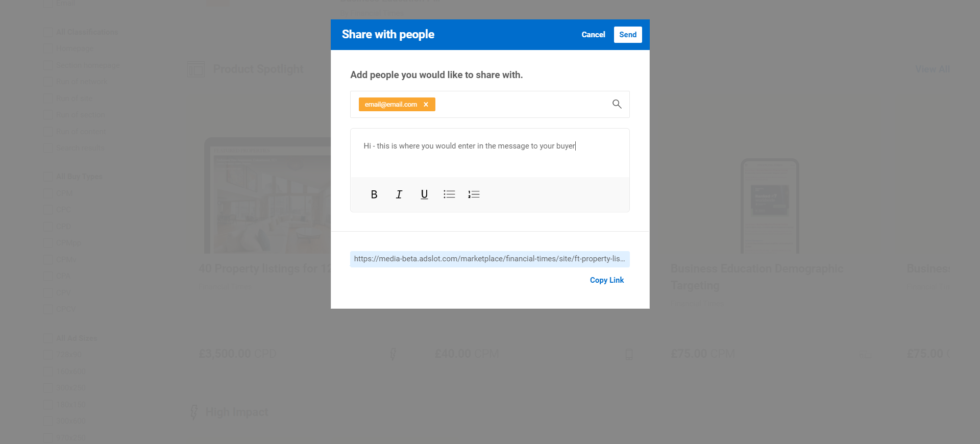Click the "Share with people" dialog title
Image resolution: width=980 pixels, height=444 pixels.
click(388, 35)
